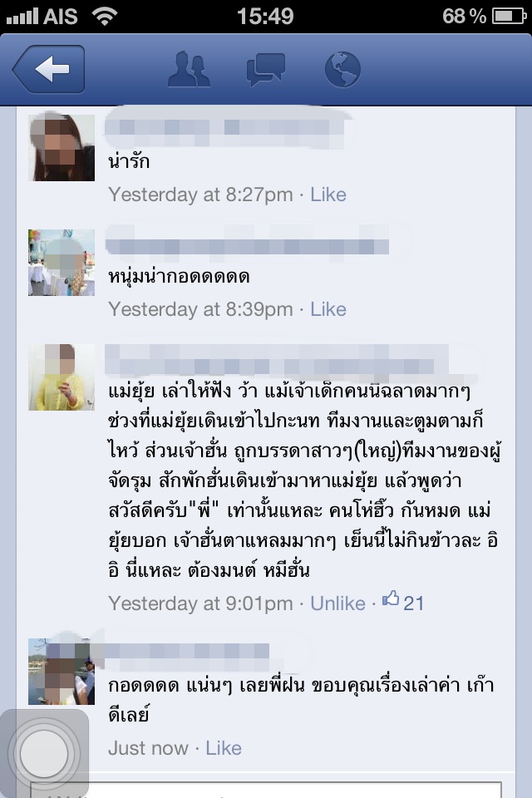
Task: Tap the 15:49 clock in status bar
Action: (266, 16)
